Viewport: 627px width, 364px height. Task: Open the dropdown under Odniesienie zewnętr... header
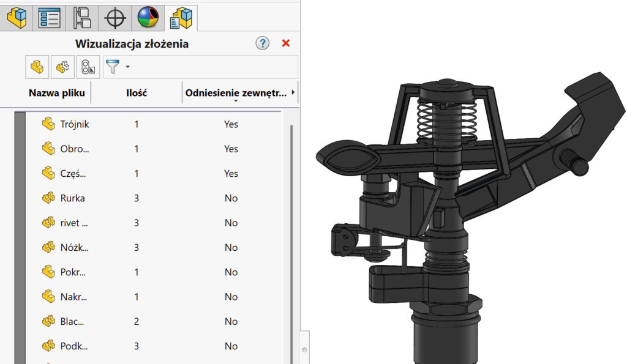click(x=236, y=102)
